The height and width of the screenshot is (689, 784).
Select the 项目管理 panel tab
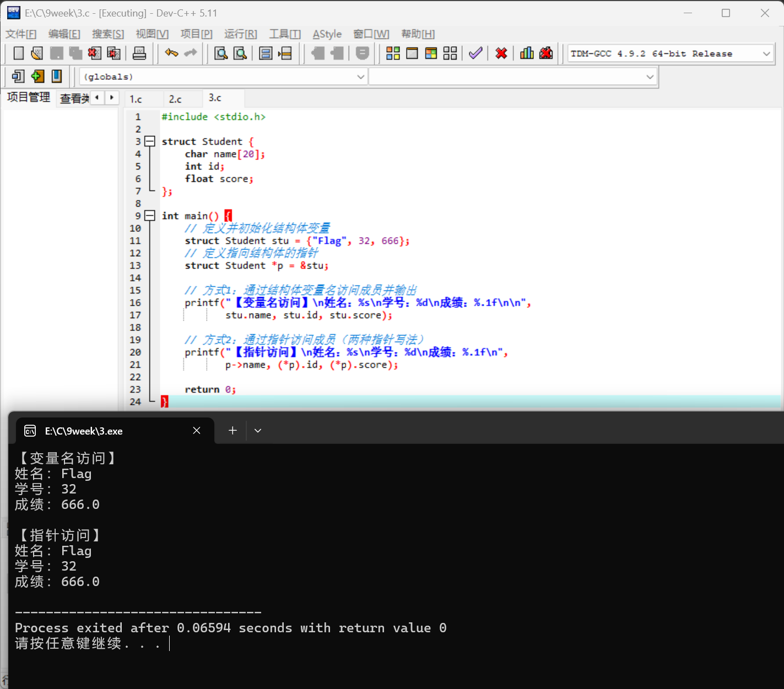coord(29,97)
